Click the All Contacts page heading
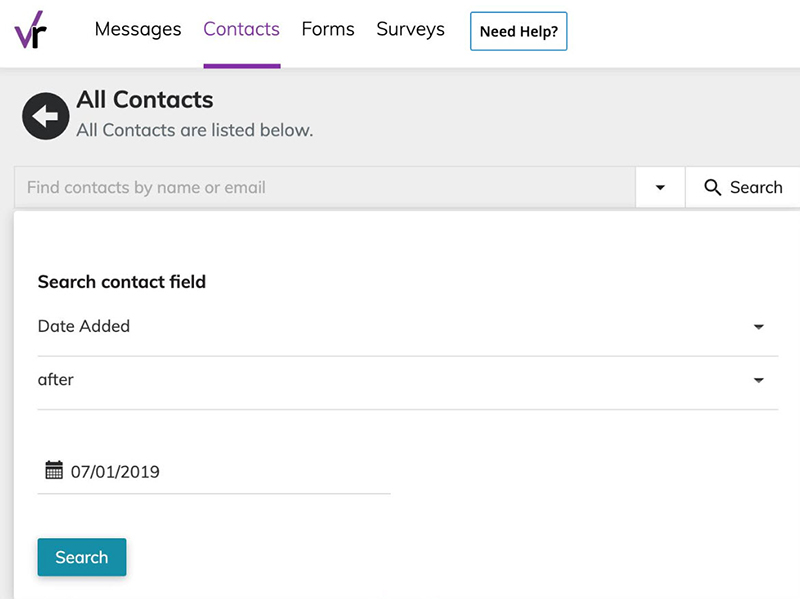 coord(145,99)
